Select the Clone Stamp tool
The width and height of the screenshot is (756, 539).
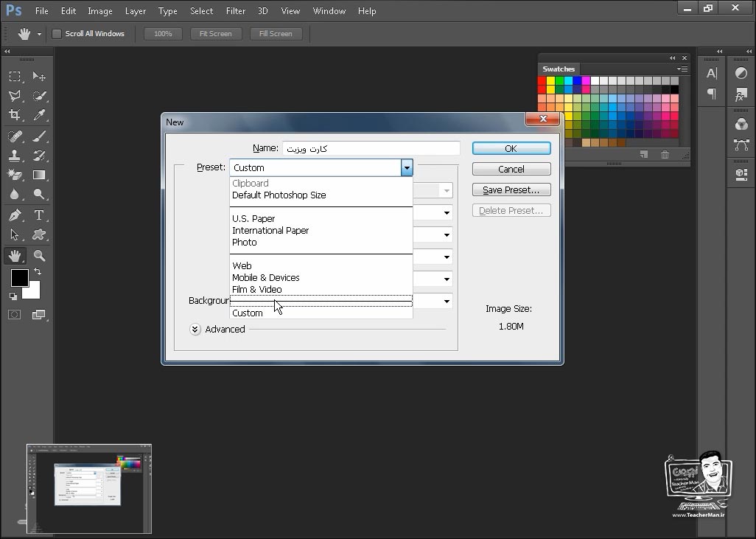15,156
